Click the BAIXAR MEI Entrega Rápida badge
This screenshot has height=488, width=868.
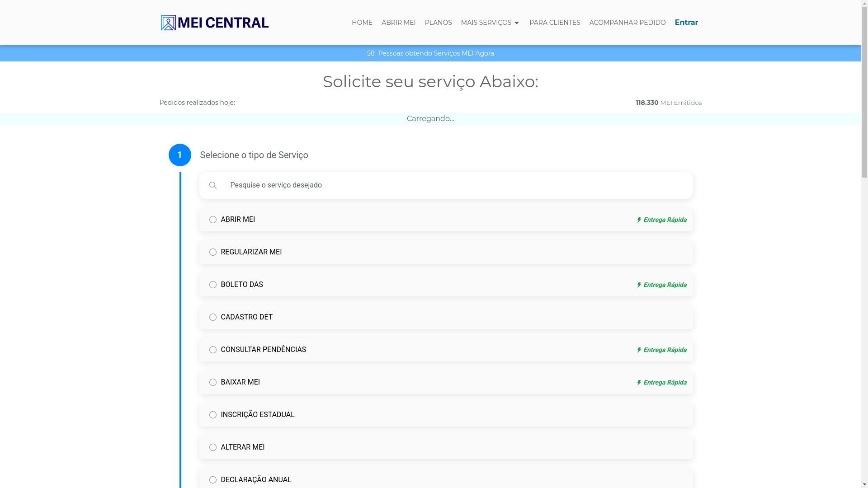click(x=661, y=383)
